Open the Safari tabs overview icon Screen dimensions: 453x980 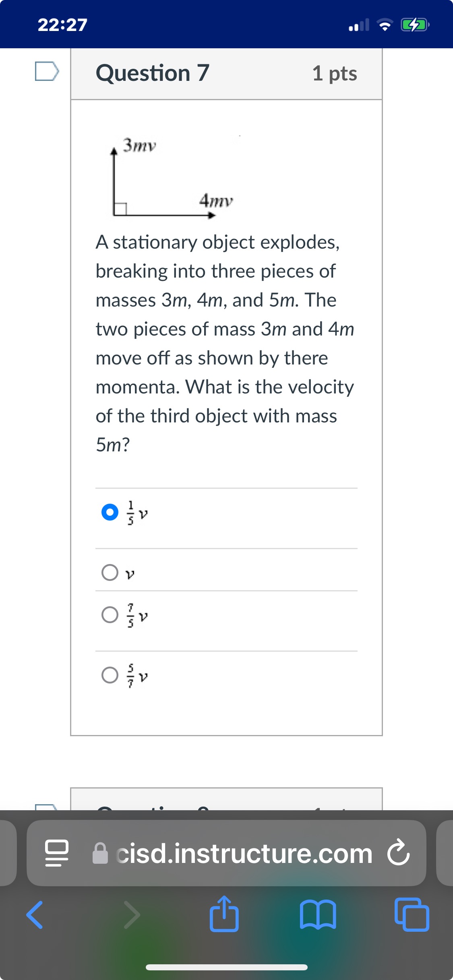pos(412,914)
